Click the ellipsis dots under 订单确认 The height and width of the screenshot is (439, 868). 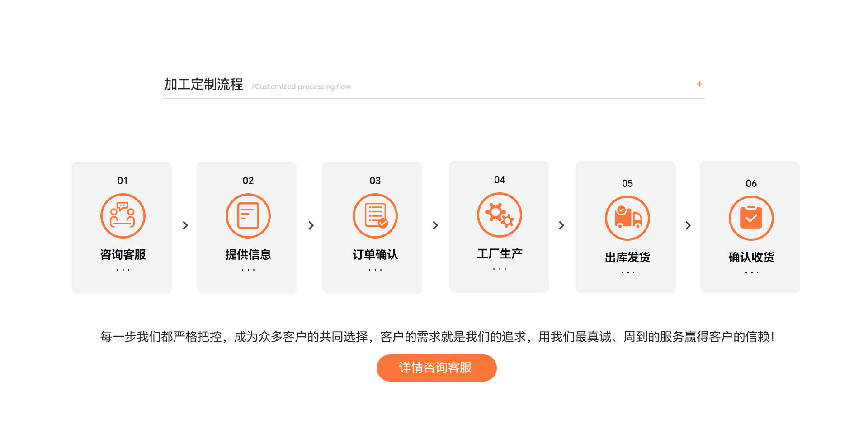(375, 270)
